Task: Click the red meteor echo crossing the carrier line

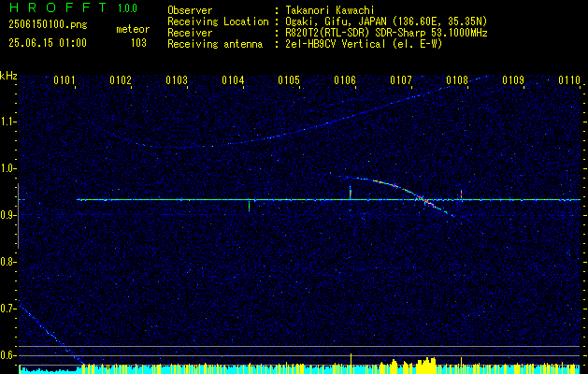Action: 426,201
